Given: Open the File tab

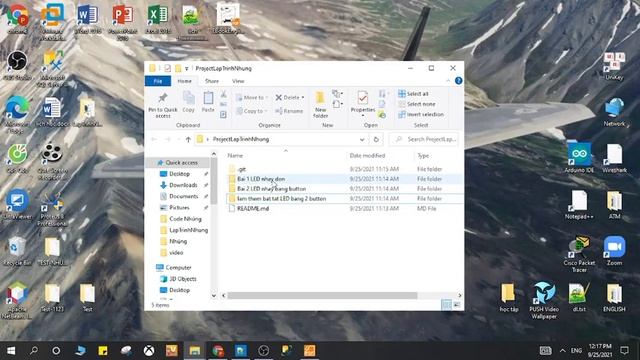Looking at the screenshot, I should pyautogui.click(x=158, y=81).
